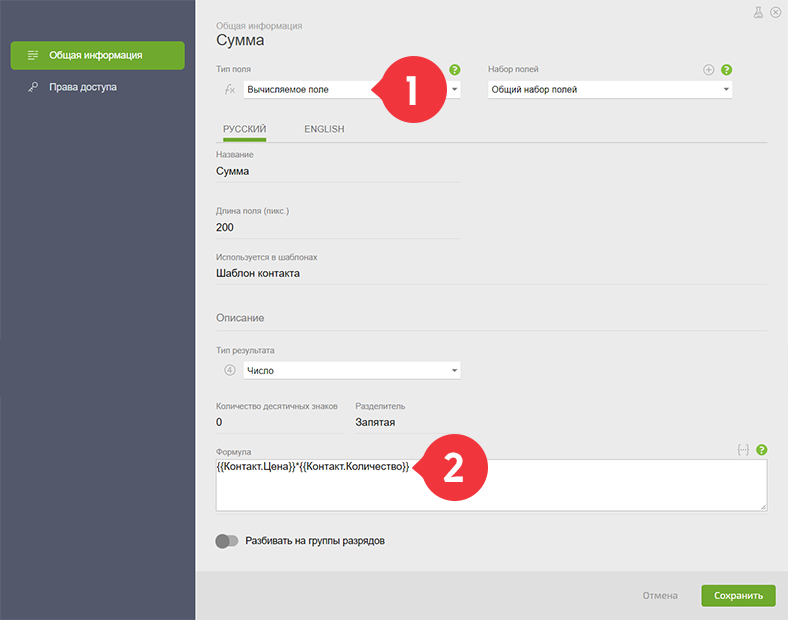The image size is (788, 620).
Task: Edit Количество десятичных знаков value 0
Action: tap(280, 422)
